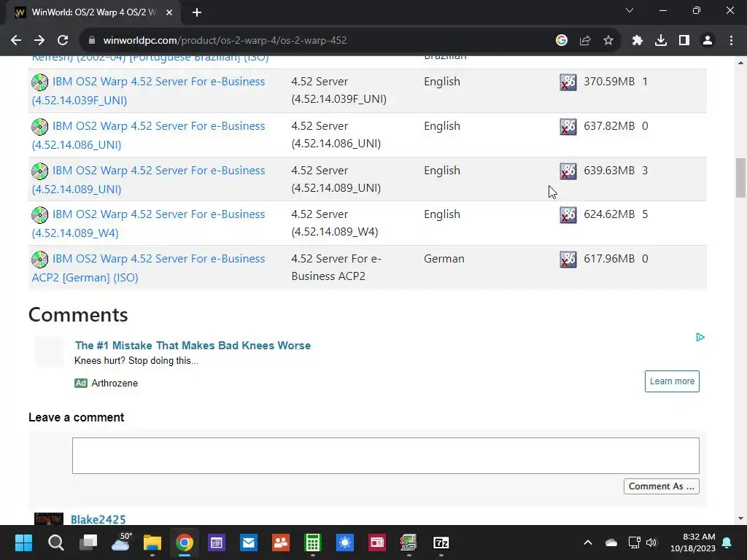Image resolution: width=747 pixels, height=560 pixels.
Task: Open the notification bell
Action: tap(727, 542)
